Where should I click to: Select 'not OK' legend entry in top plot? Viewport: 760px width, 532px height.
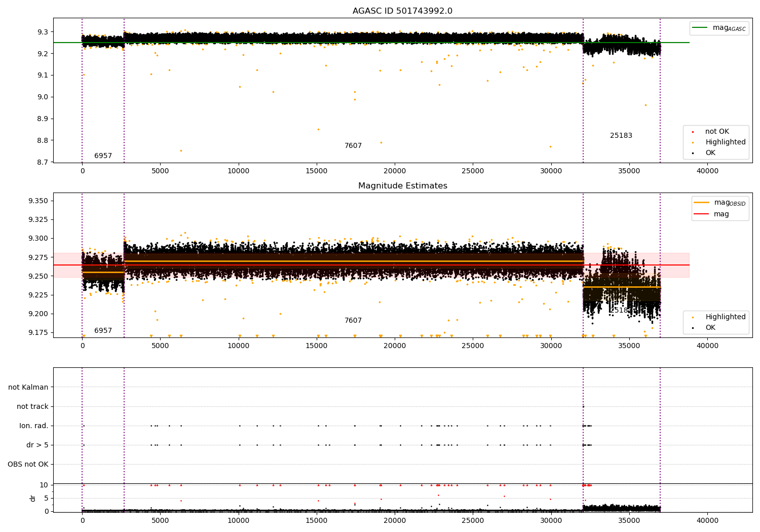[717, 132]
